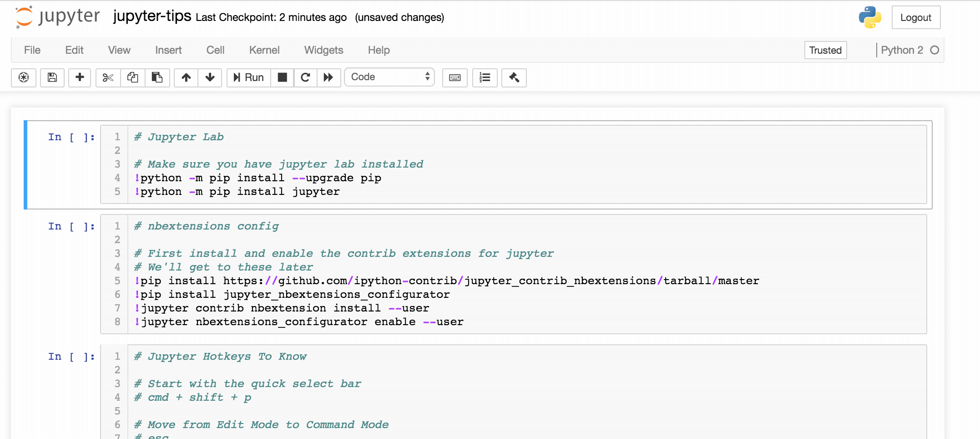Click the 'pip install jupyter' line
Viewport: 980px width, 439px height.
(237, 191)
